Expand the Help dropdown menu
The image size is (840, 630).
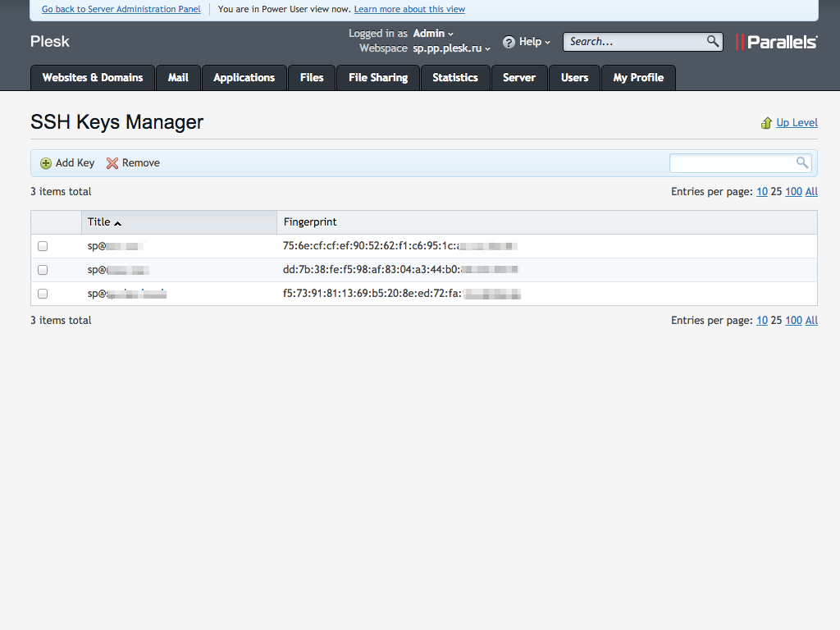(535, 42)
